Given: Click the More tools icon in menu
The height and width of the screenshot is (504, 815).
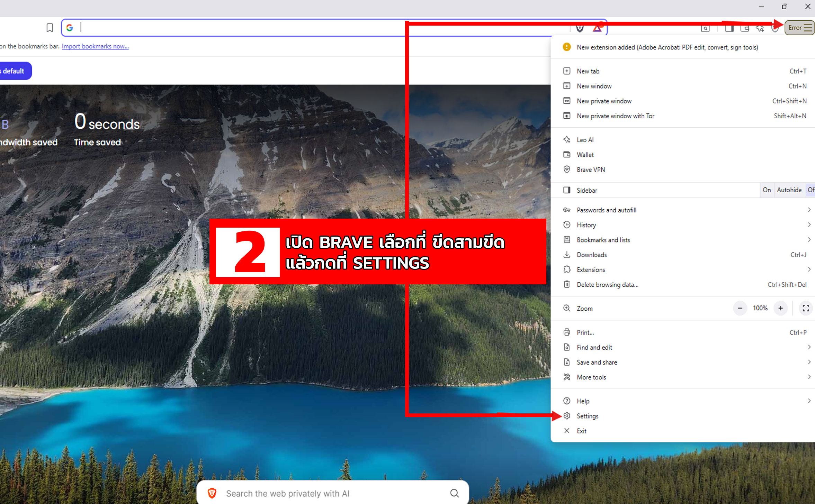Looking at the screenshot, I should coord(567,377).
